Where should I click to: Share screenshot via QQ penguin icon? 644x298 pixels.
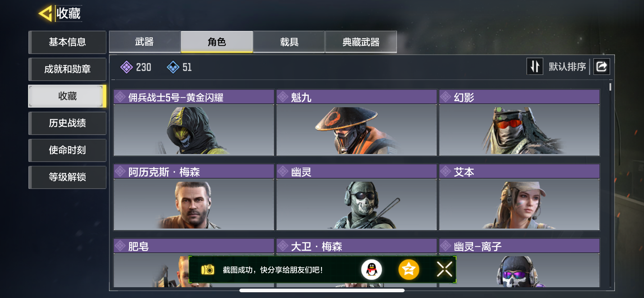pyautogui.click(x=372, y=270)
